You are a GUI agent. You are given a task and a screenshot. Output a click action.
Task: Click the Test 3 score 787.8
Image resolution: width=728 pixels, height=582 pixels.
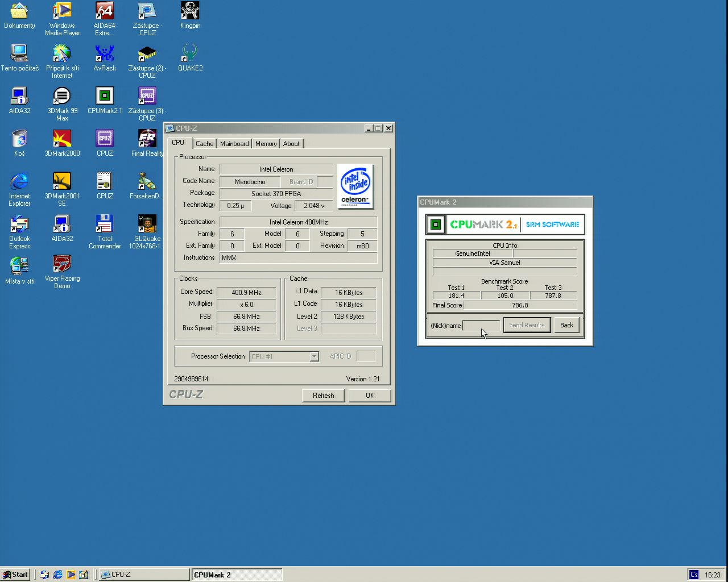[x=553, y=296]
